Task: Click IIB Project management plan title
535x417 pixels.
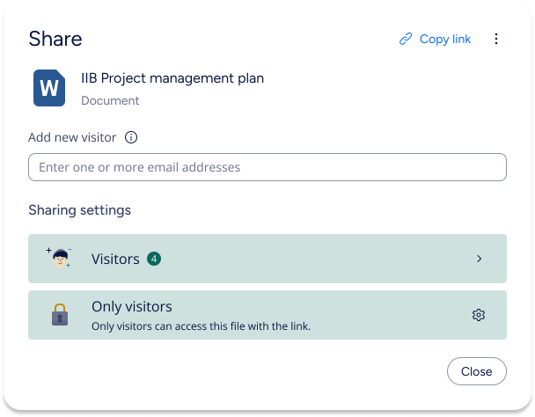Action: 172,78
